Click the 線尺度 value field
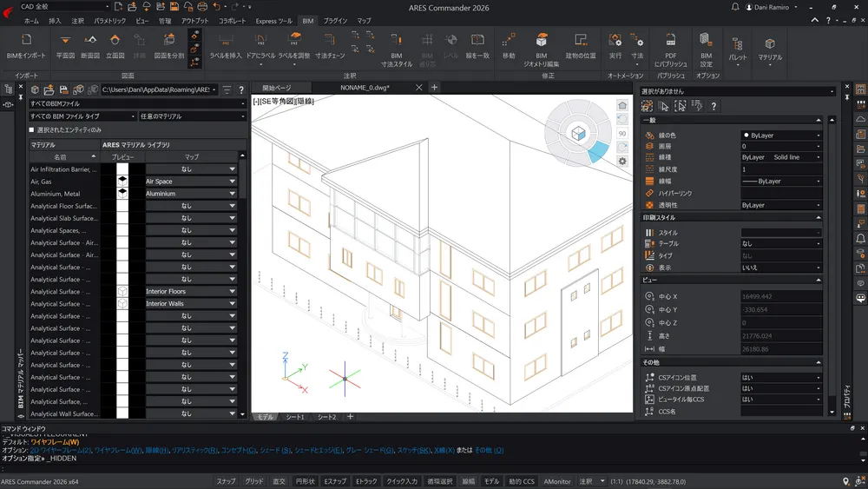 point(781,169)
